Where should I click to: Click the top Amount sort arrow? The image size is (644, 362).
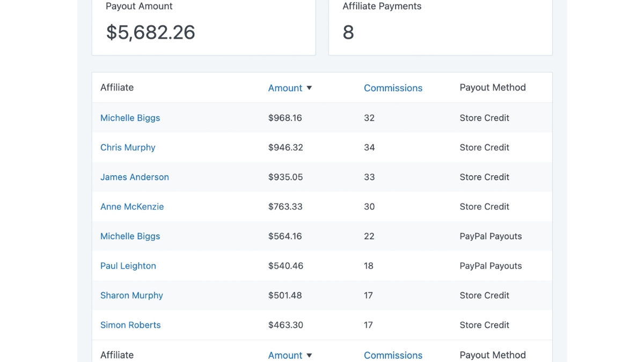pos(309,88)
